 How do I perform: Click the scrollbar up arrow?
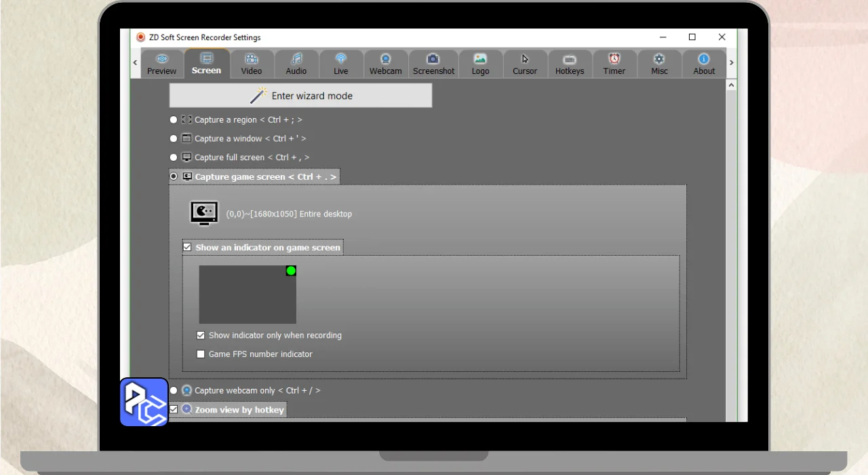point(731,85)
